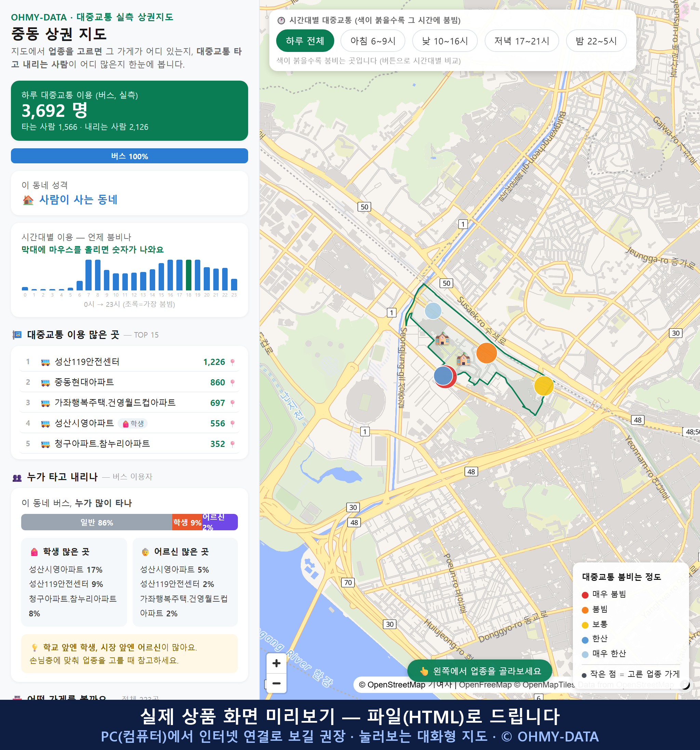The width and height of the screenshot is (700, 750).
Task: Click the pin icon next to 860
Action: (x=232, y=383)
